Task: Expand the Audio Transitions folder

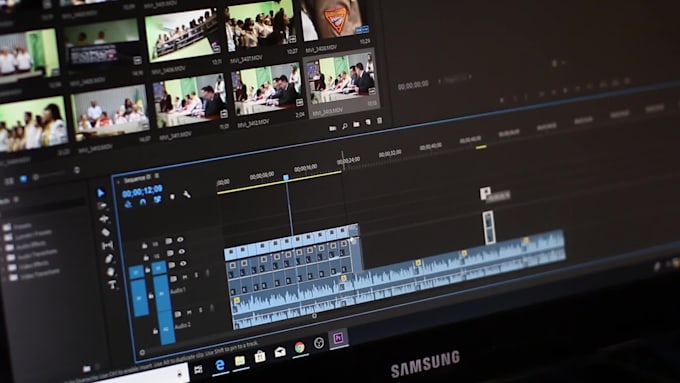Action: click(x=32, y=254)
